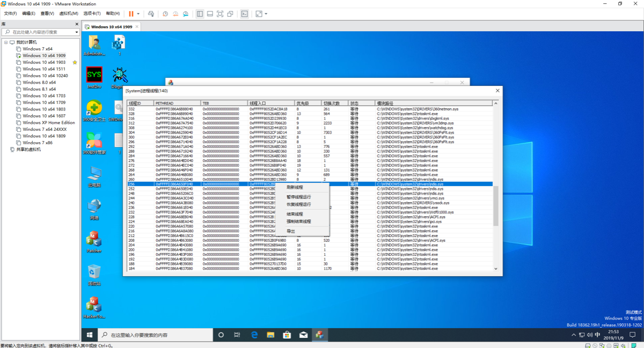Click the Administrator folder desktop icon
This screenshot has width=644, height=348.
94,46
